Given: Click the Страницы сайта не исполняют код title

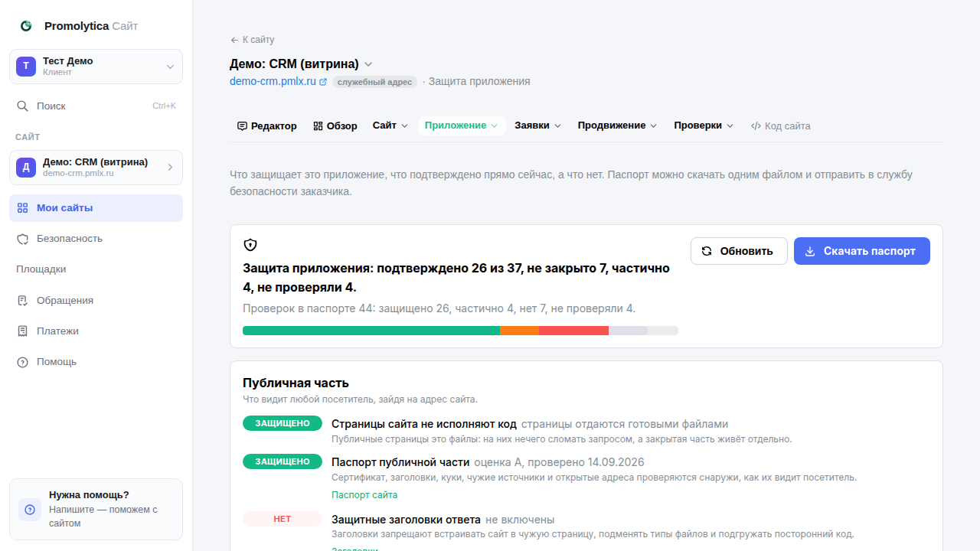Looking at the screenshot, I should click(x=424, y=424).
